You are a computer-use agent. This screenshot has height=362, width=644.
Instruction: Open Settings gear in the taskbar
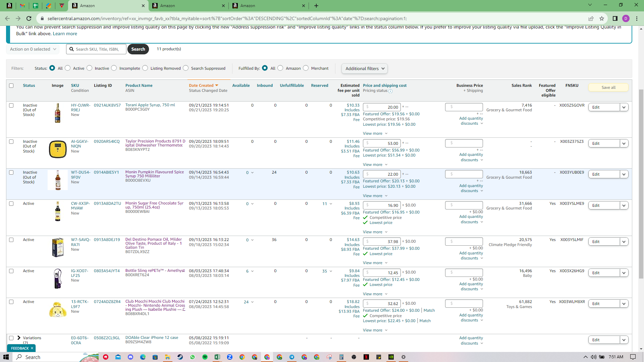click(x=404, y=357)
